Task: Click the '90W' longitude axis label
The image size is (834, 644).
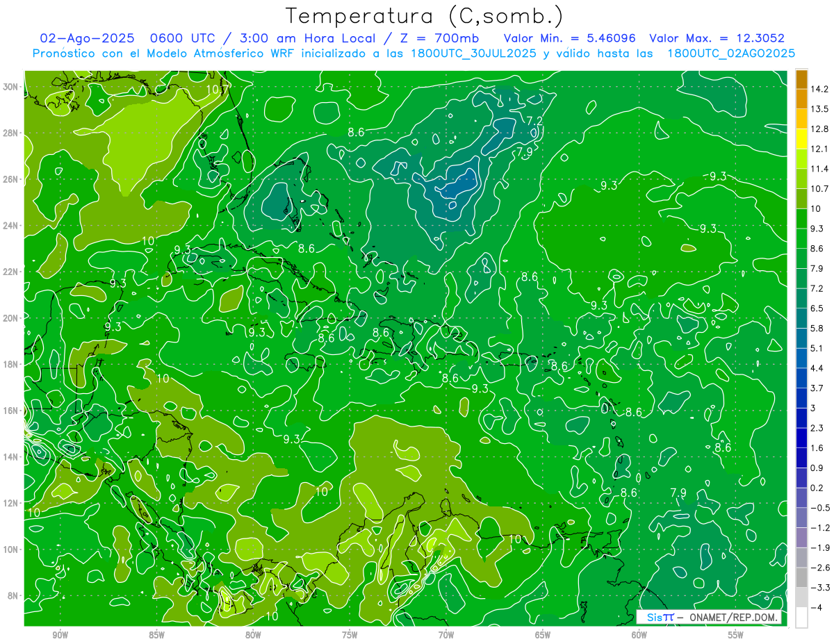Action: pyautogui.click(x=60, y=635)
